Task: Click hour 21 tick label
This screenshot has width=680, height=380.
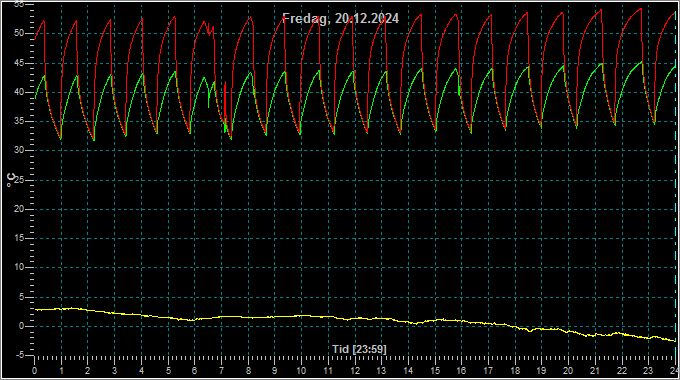Action: point(595,371)
